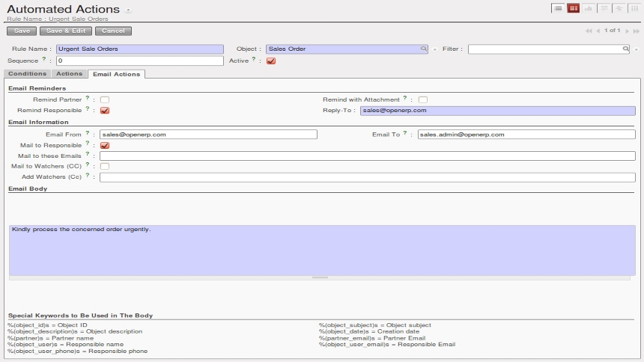Image resolution: width=644 pixels, height=362 pixels.
Task: Click the Reply-To email field
Action: (498, 111)
